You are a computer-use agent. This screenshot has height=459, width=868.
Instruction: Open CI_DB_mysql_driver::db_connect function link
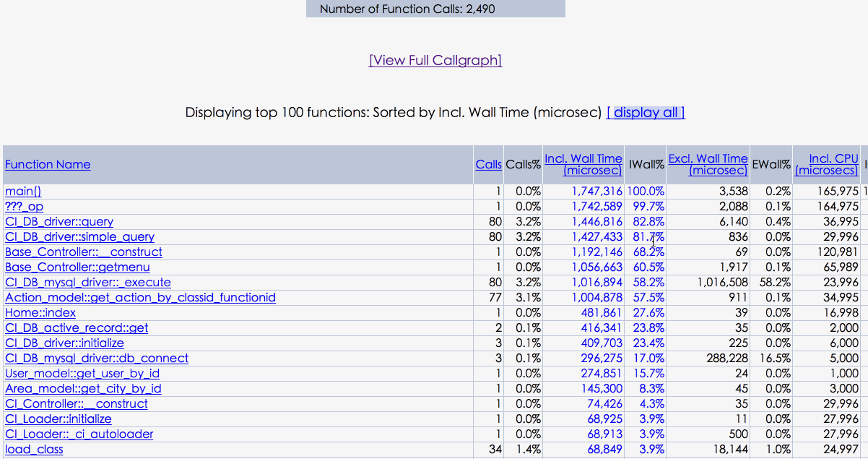tap(97, 359)
